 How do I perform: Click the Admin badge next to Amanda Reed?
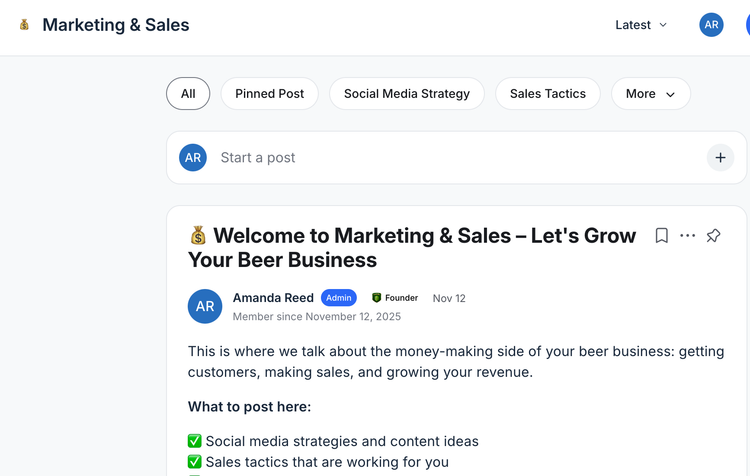tap(339, 298)
